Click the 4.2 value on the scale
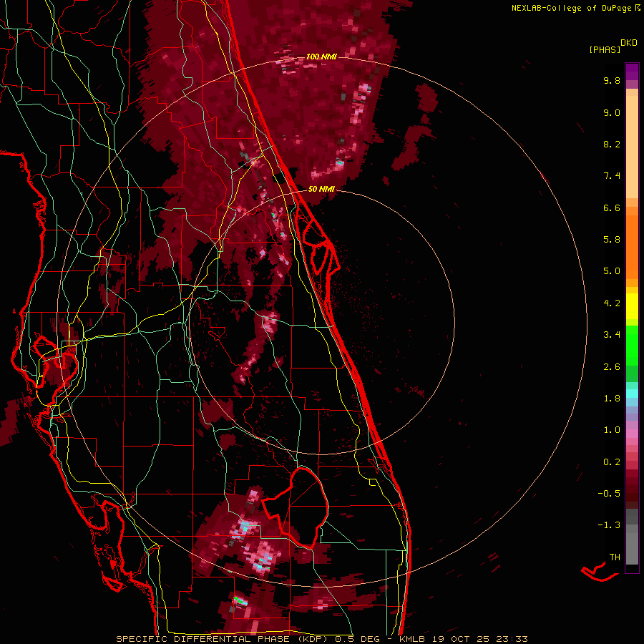644x644 pixels. [x=612, y=303]
